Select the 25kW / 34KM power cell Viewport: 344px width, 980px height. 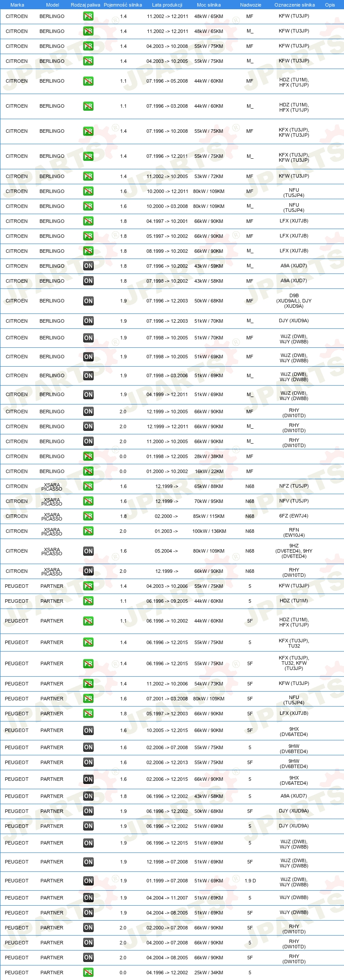pos(209,973)
